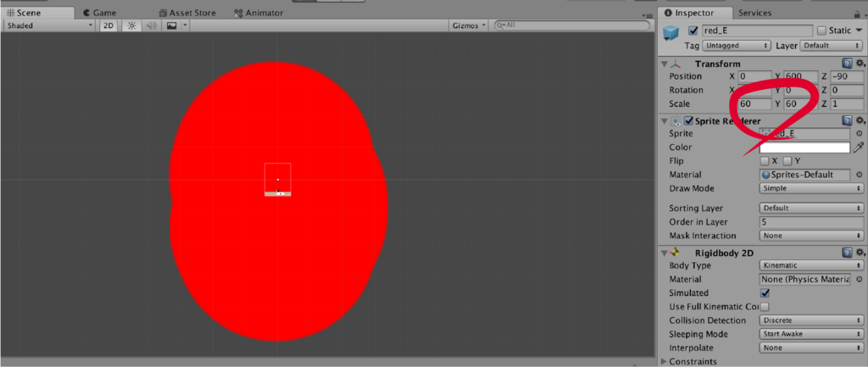Open Sleeping Mode dropdown
868x367 pixels.
click(811, 334)
